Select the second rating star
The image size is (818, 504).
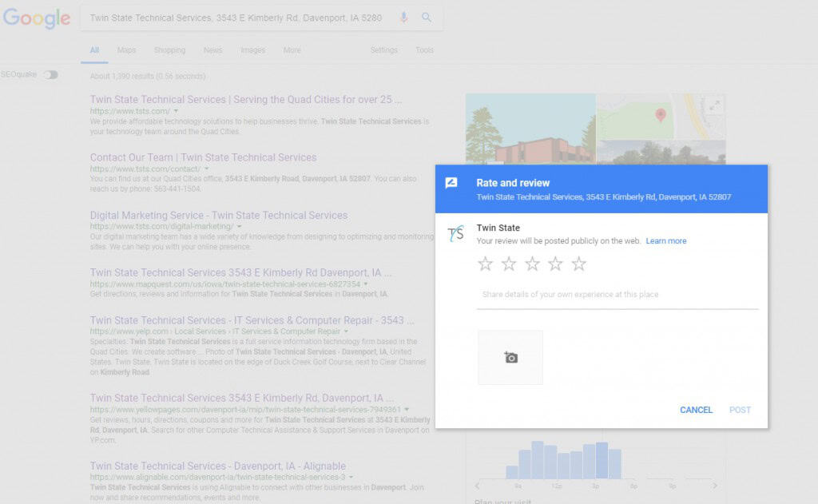coord(509,264)
